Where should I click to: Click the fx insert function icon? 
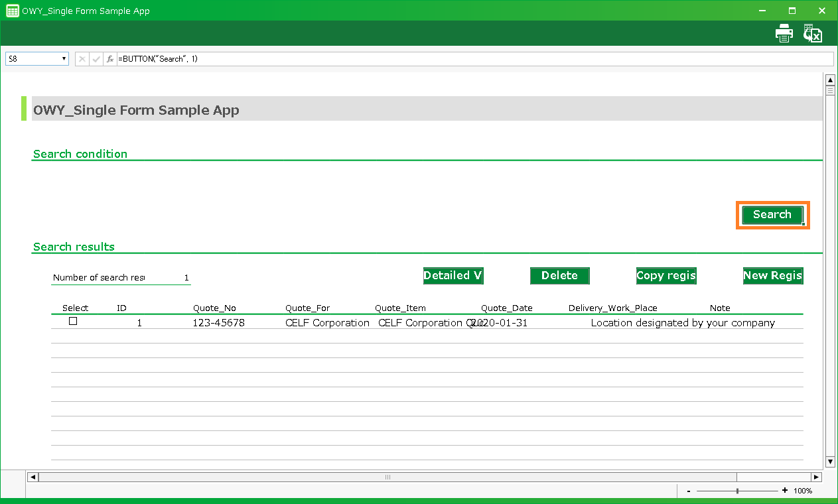coord(110,59)
